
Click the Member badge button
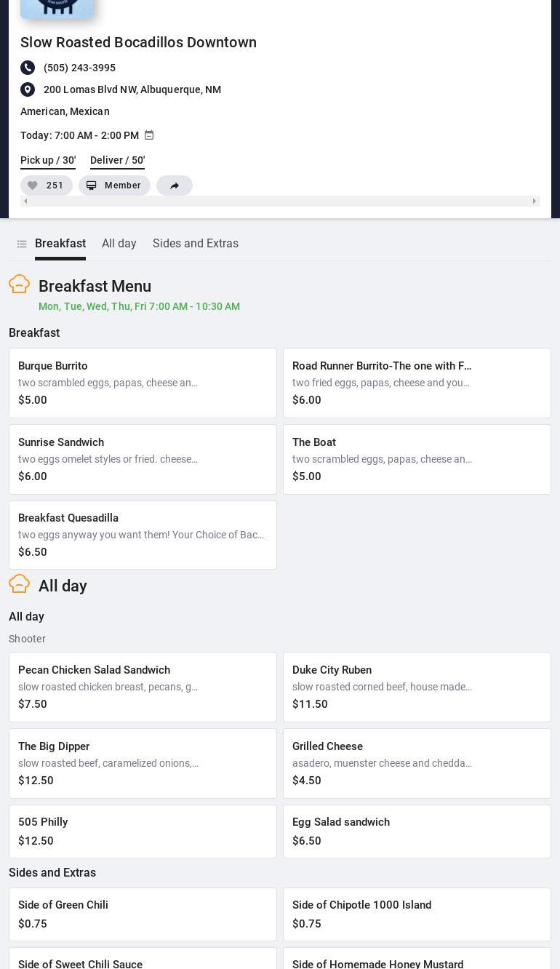(114, 186)
